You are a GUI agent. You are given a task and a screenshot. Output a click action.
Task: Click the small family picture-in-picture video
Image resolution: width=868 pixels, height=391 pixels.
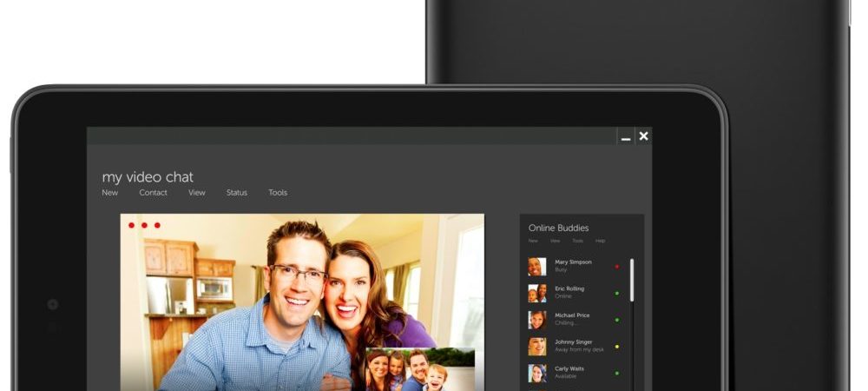point(420,369)
